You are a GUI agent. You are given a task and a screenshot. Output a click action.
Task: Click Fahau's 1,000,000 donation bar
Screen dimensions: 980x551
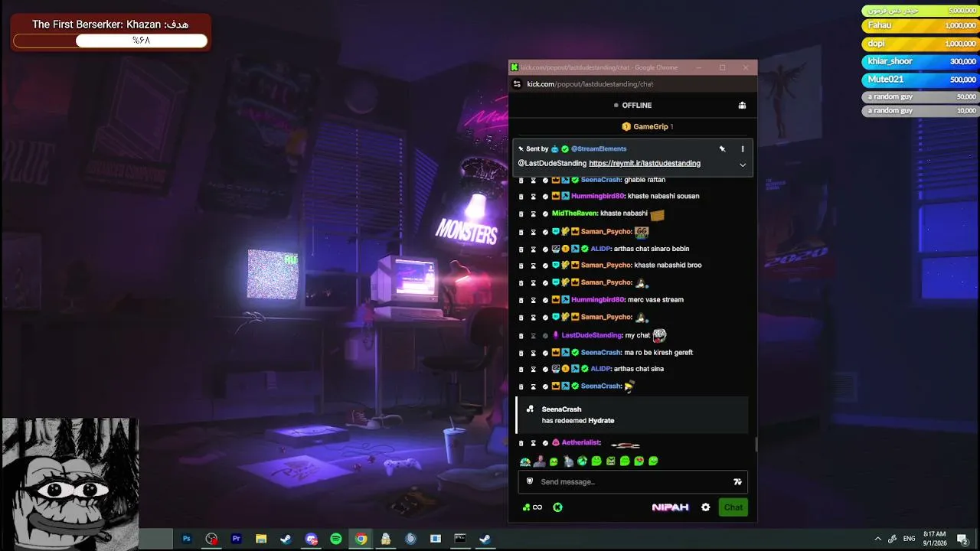coord(921,25)
